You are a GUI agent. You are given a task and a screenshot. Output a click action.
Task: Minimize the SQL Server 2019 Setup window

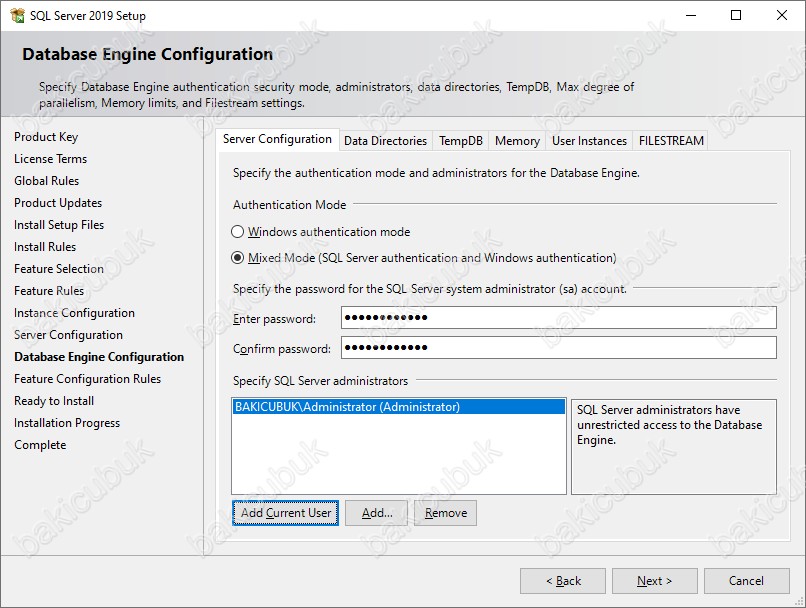pyautogui.click(x=691, y=15)
